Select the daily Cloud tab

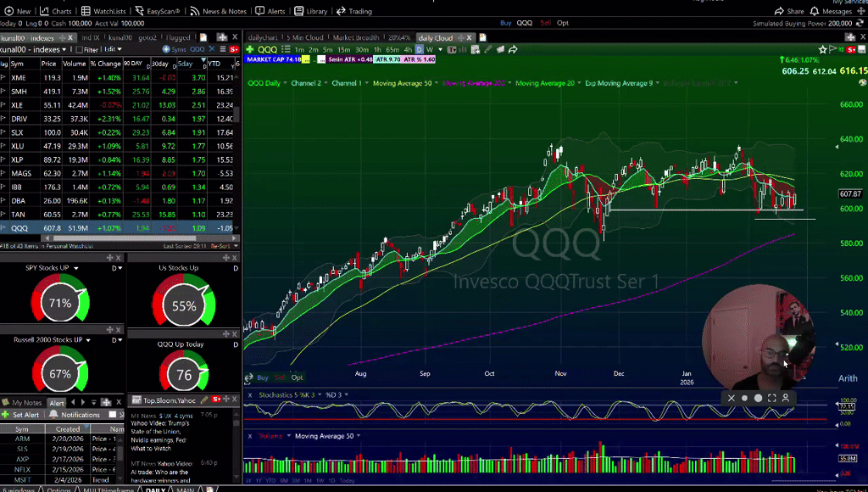[x=435, y=38]
